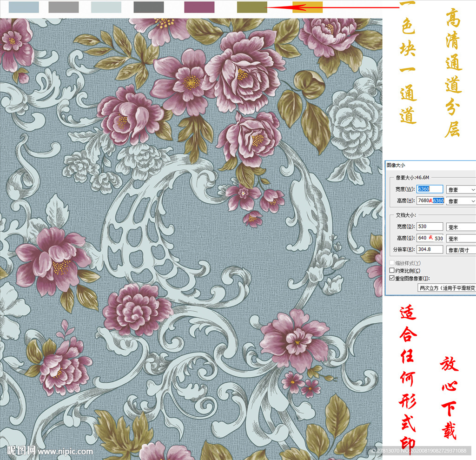
Task: Click the pixel width field showing 6360
Action: pyautogui.click(x=430, y=189)
